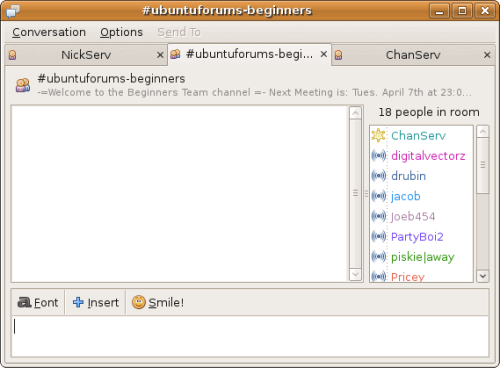Open the Send To menu
Viewport: 500px width, 368px height.
179,32
